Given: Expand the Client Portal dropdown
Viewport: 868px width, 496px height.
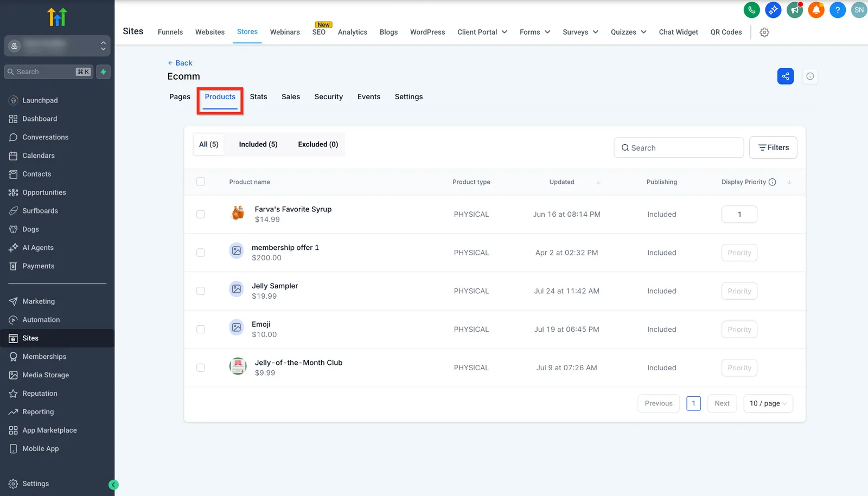Looking at the screenshot, I should click(482, 32).
